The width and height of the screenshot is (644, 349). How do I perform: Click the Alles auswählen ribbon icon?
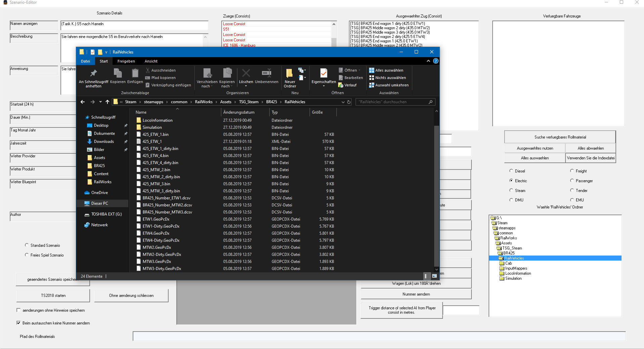tap(372, 70)
